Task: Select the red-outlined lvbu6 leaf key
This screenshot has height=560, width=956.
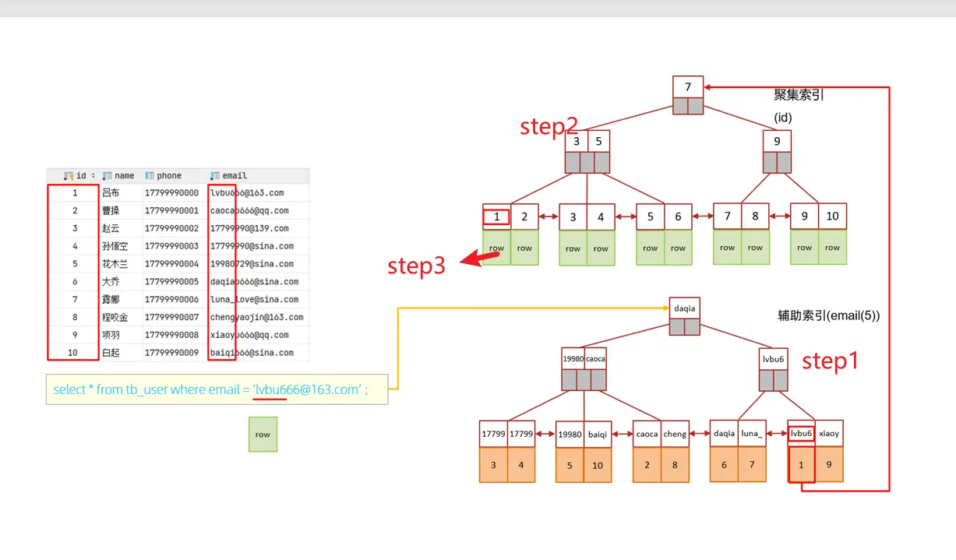Action: (x=802, y=433)
